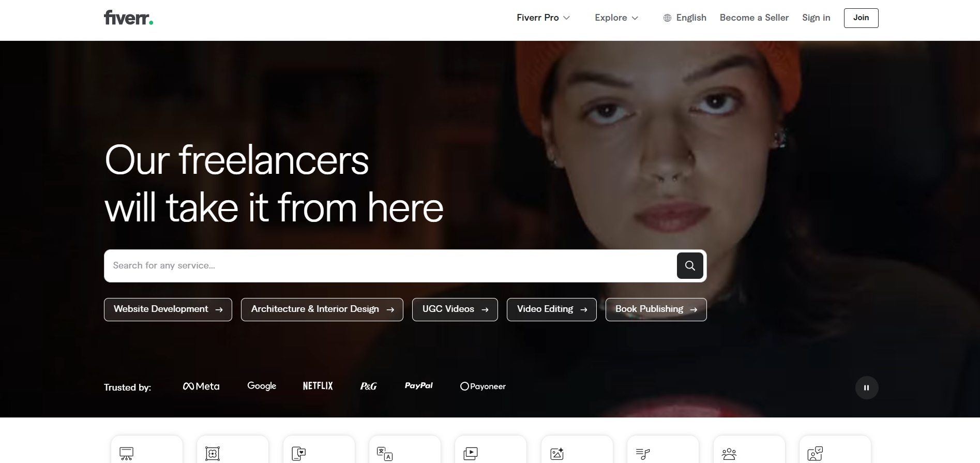This screenshot has width=980, height=463.
Task: Open the people group category card icon
Action: coord(729,453)
